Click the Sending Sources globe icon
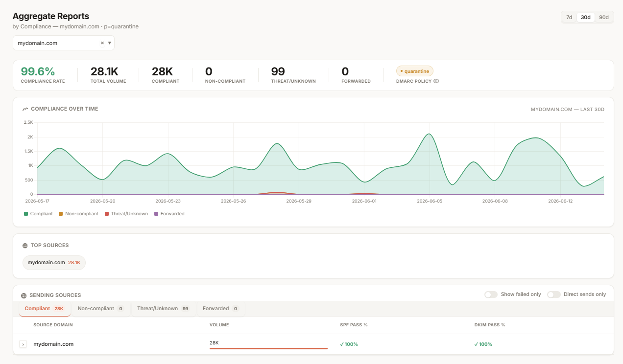 pyautogui.click(x=24, y=296)
